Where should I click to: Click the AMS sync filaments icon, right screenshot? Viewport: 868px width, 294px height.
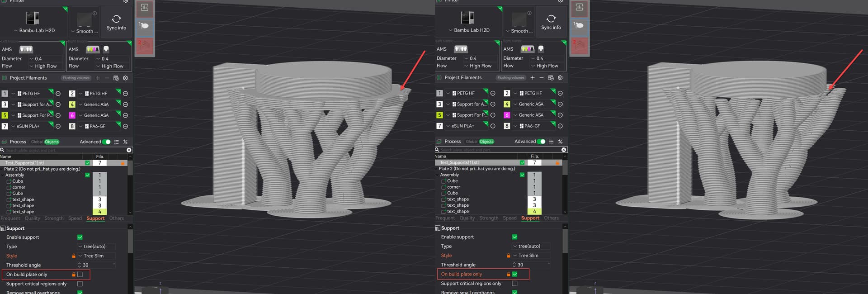click(551, 77)
